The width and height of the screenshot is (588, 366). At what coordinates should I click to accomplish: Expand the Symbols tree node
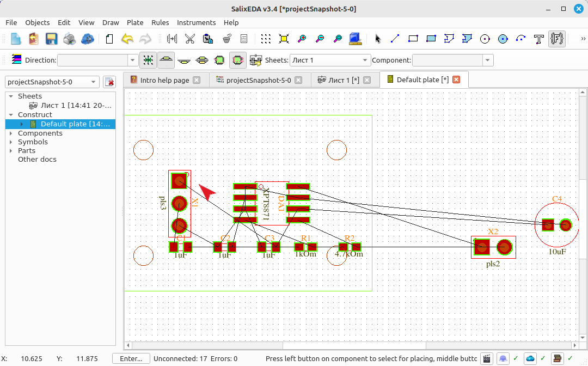(x=11, y=142)
